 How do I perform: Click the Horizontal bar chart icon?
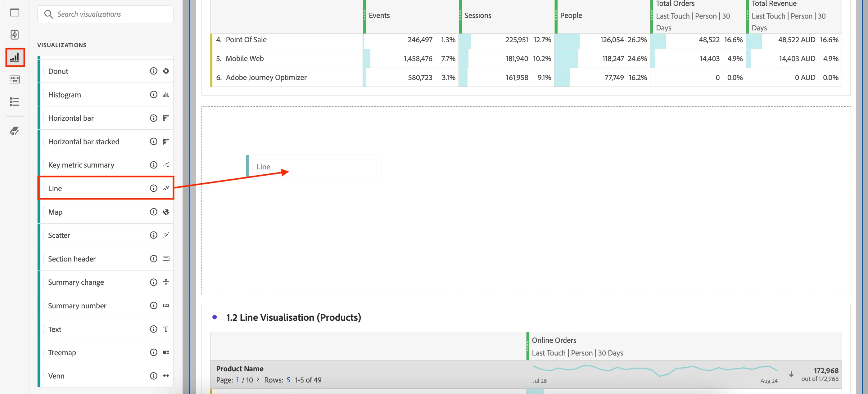pyautogui.click(x=166, y=118)
